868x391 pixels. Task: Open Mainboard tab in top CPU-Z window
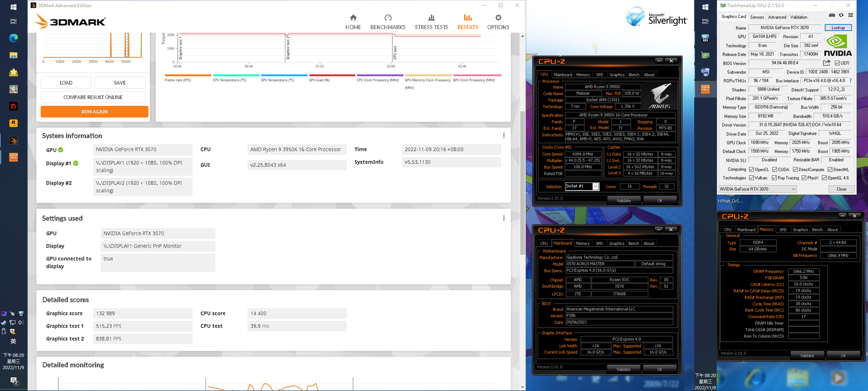563,75
